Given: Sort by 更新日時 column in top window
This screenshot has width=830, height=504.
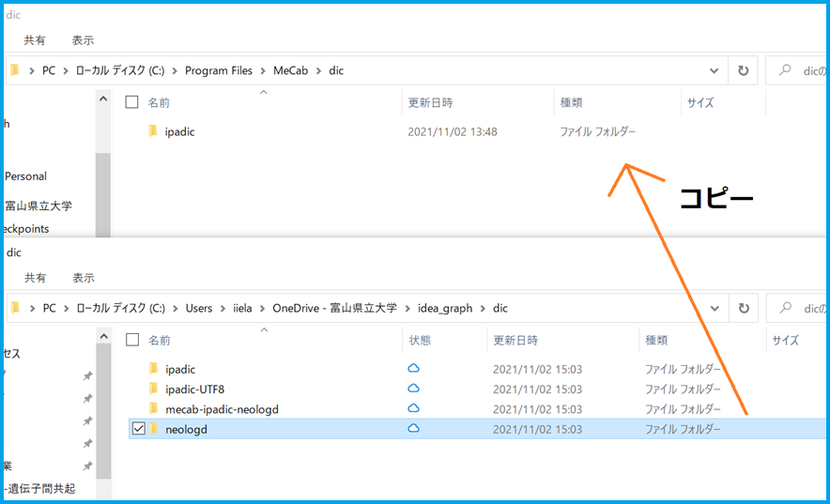Looking at the screenshot, I should coord(432,102).
